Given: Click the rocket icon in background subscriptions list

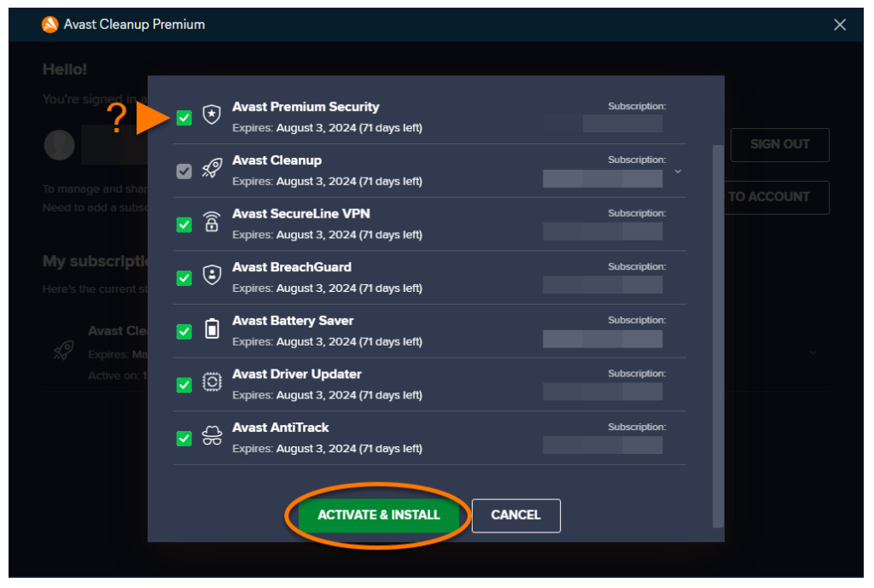Looking at the screenshot, I should pyautogui.click(x=63, y=351).
